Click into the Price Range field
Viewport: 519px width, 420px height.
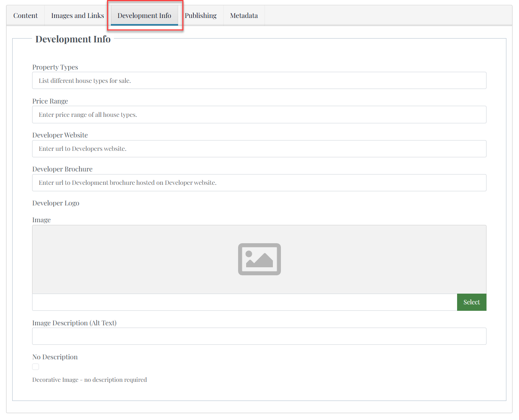pos(259,115)
